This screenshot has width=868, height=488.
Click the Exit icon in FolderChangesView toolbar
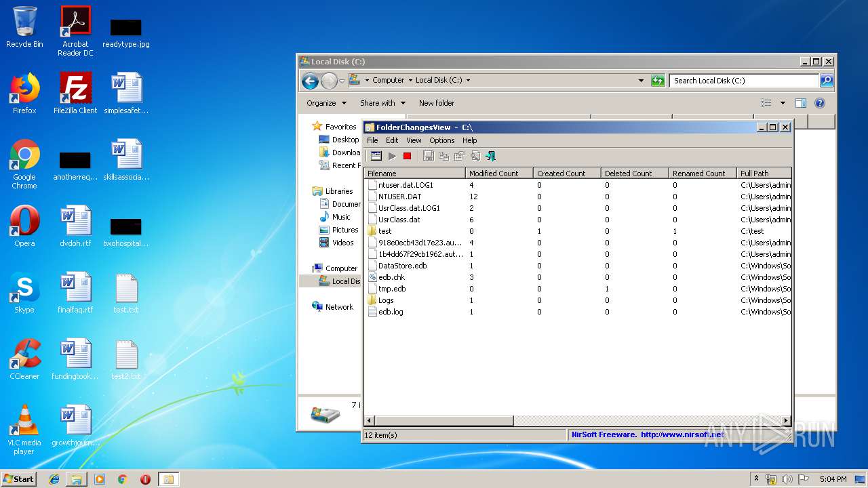click(x=490, y=156)
